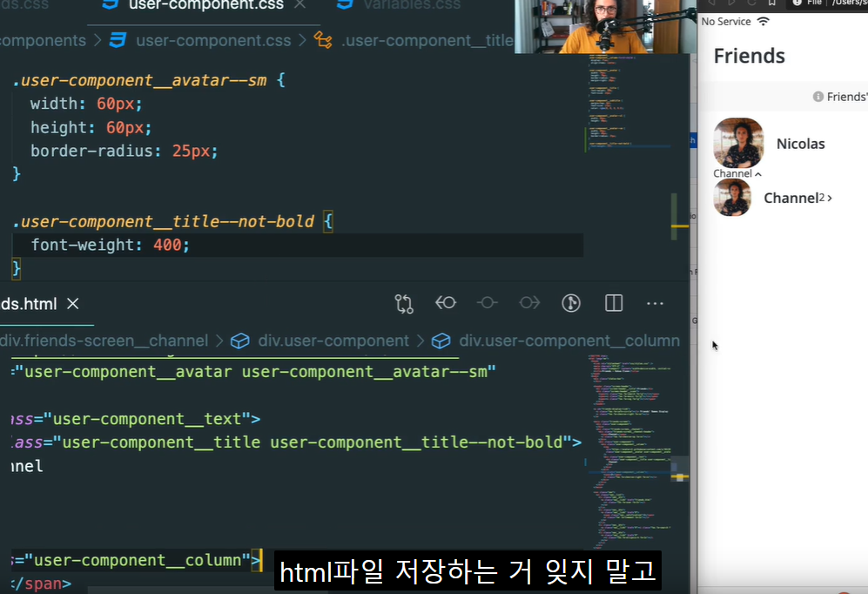Click the webcam video overlay

click(x=605, y=27)
